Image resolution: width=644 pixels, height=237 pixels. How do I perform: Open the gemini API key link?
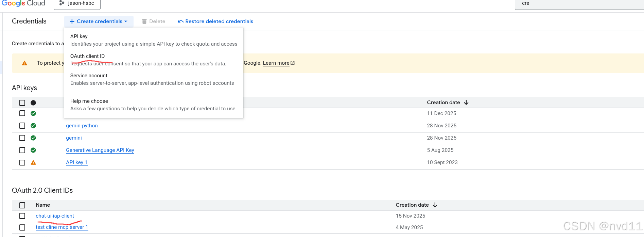pyautogui.click(x=74, y=138)
